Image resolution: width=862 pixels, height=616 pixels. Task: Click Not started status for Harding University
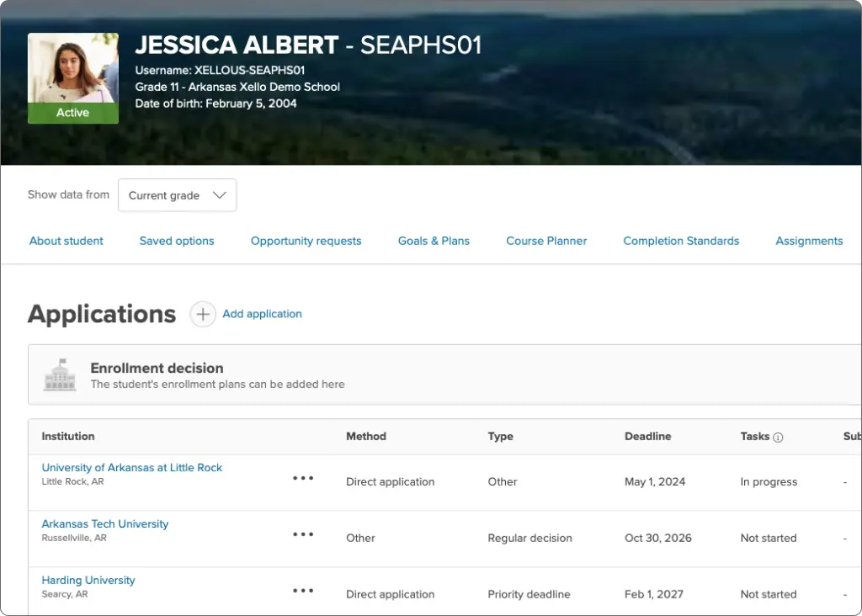point(769,595)
